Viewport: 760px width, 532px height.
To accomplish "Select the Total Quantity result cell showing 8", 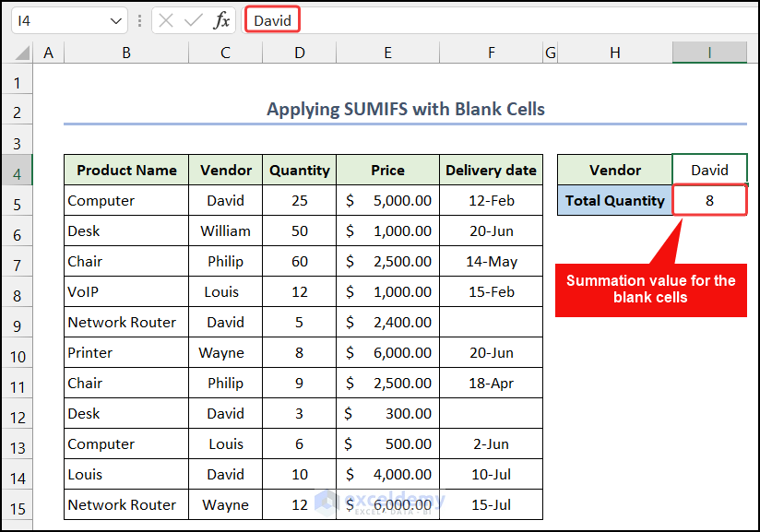I will point(709,201).
